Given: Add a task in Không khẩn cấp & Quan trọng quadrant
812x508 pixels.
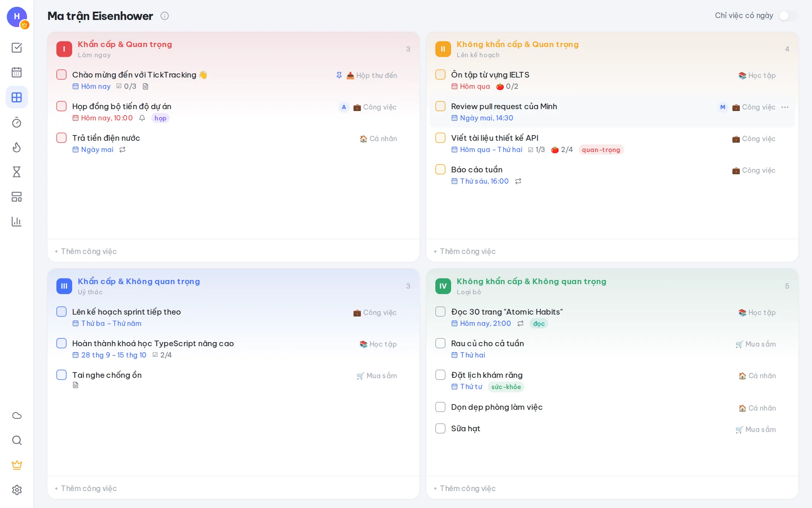Looking at the screenshot, I should tap(612, 251).
